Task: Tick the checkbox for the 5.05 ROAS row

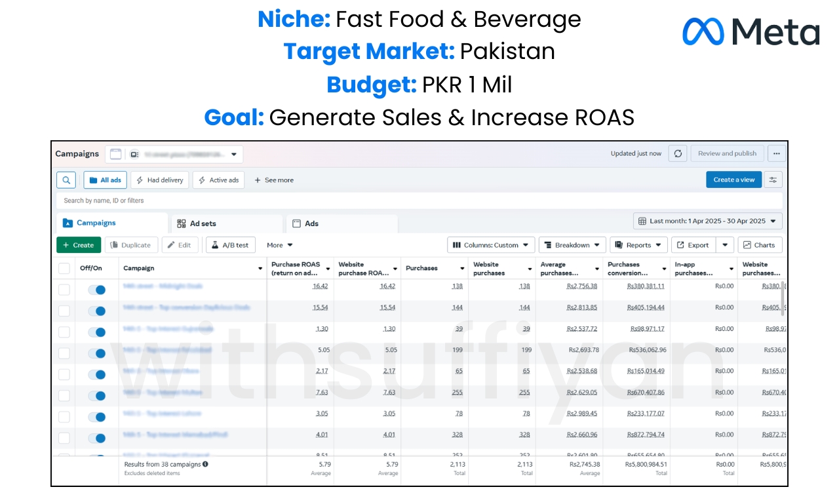Action: coord(64,353)
